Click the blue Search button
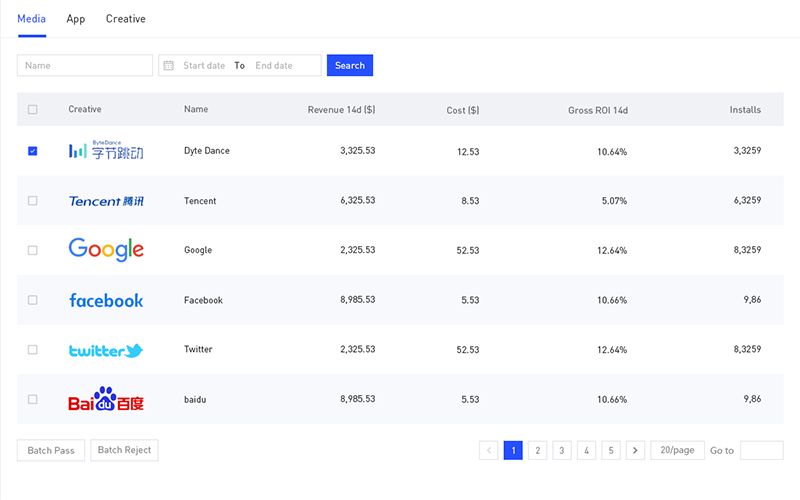 click(x=350, y=65)
